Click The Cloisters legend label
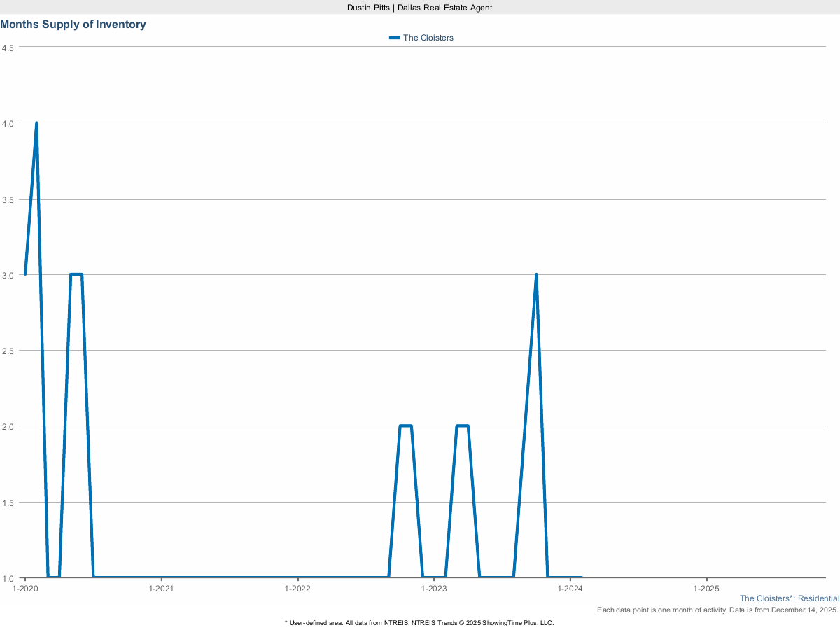 428,38
